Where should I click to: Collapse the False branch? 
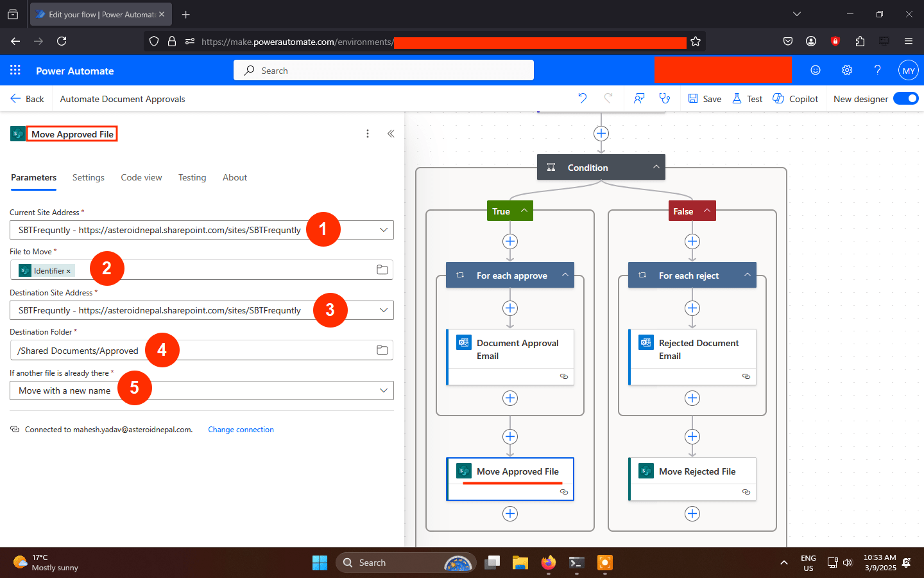pos(706,211)
